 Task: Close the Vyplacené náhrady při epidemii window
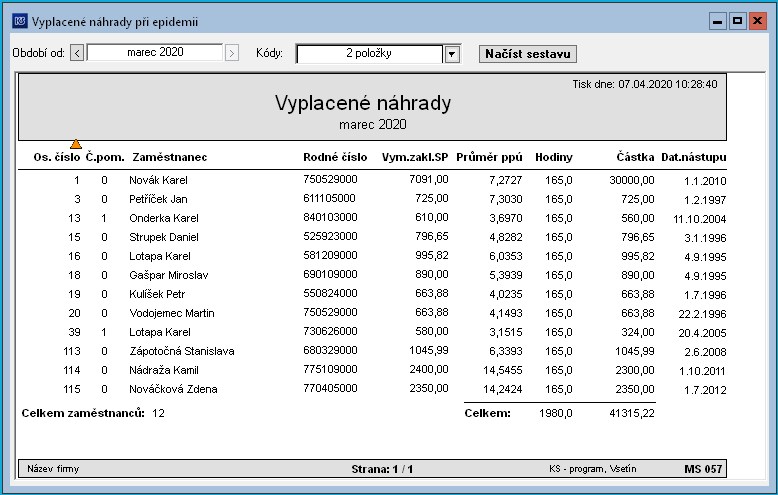pos(757,21)
